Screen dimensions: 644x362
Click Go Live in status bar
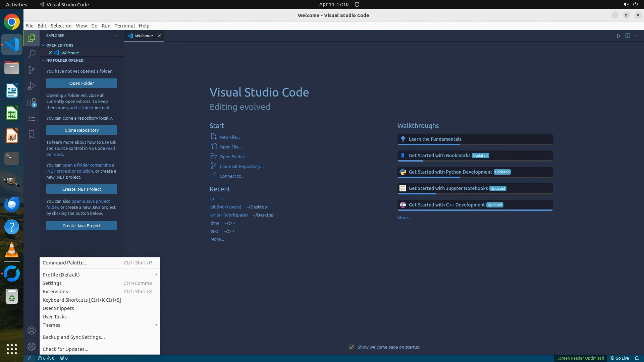tap(620, 358)
